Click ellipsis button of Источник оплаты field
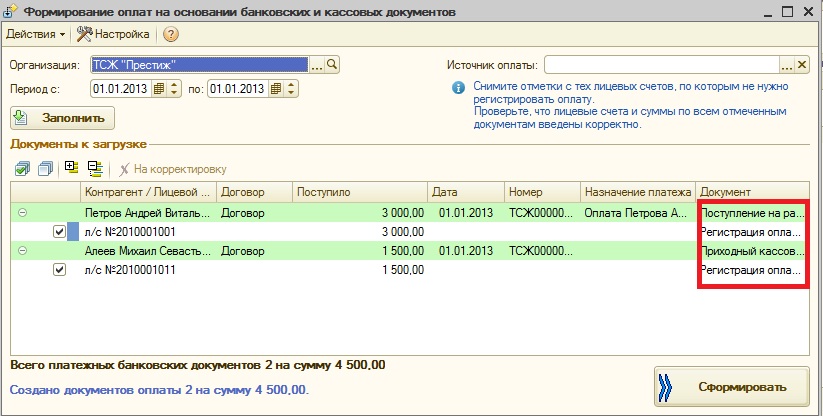Viewport: 823px width, 416px height. [785, 65]
